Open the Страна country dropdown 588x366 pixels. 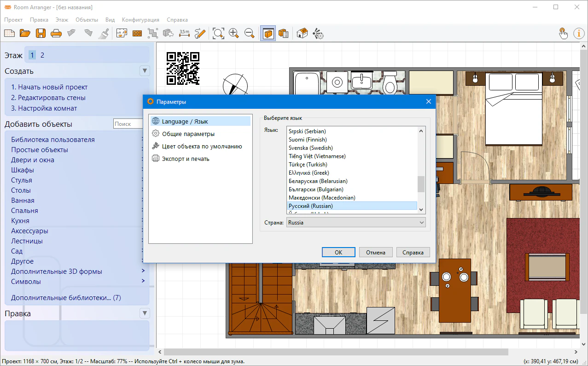pyautogui.click(x=356, y=223)
